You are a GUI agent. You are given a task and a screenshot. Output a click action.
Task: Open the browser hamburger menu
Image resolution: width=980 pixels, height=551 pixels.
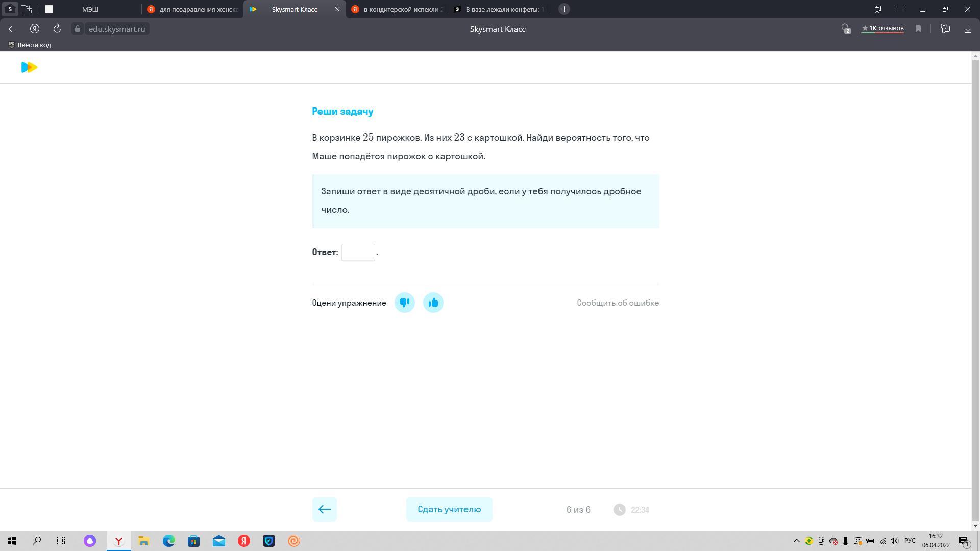coord(900,9)
